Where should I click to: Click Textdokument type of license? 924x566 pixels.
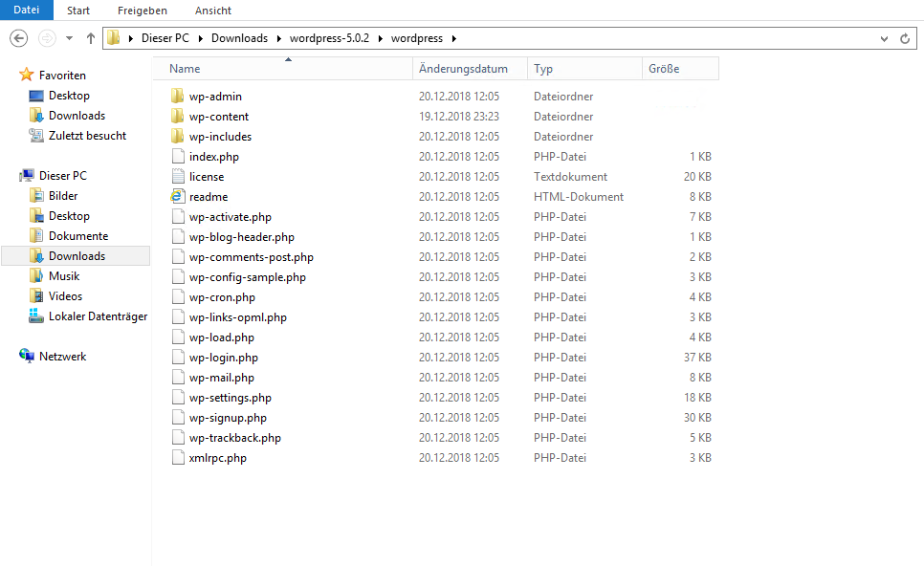570,176
